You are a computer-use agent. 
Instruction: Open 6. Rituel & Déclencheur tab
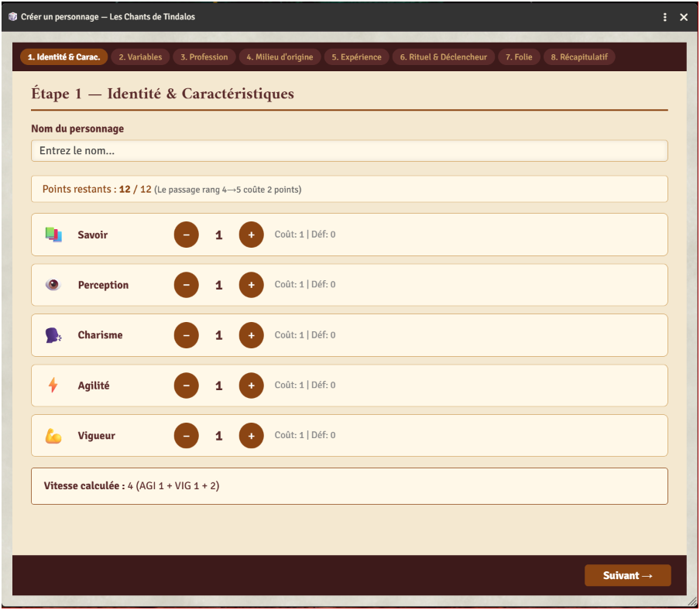[x=443, y=57]
